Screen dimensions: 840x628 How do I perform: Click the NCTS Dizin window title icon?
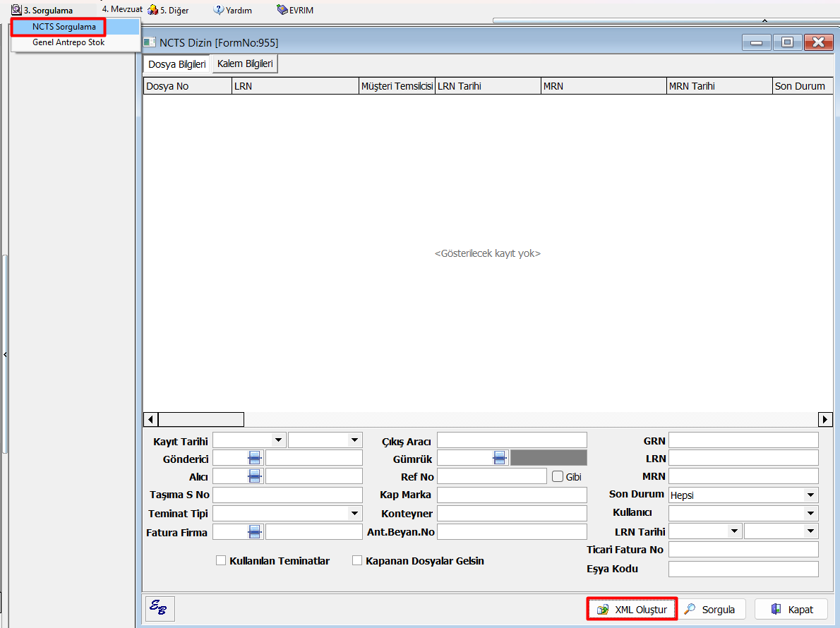150,42
